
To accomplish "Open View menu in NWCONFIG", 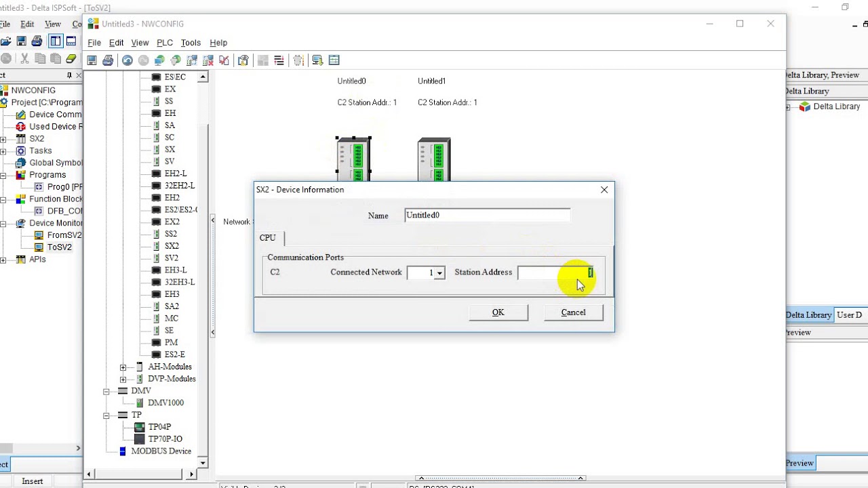I will point(140,43).
